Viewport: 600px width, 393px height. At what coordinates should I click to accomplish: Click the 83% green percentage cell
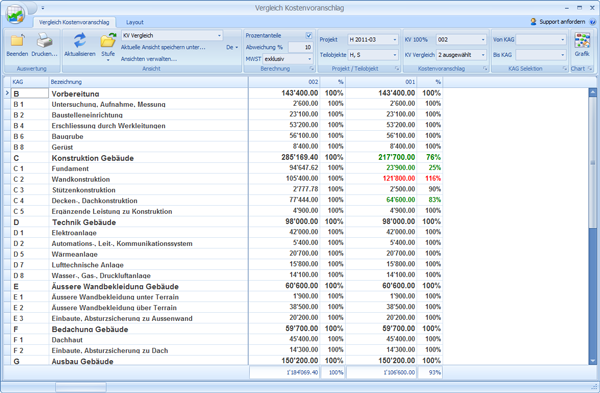(x=430, y=200)
